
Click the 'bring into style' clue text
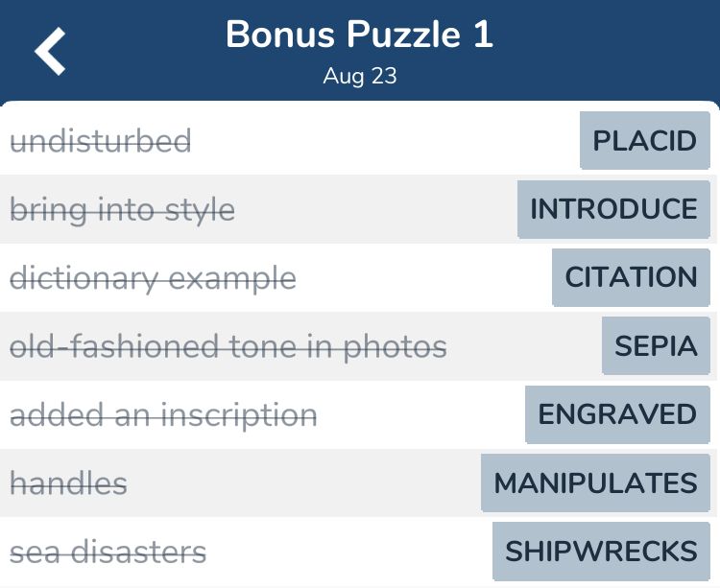[x=122, y=210]
